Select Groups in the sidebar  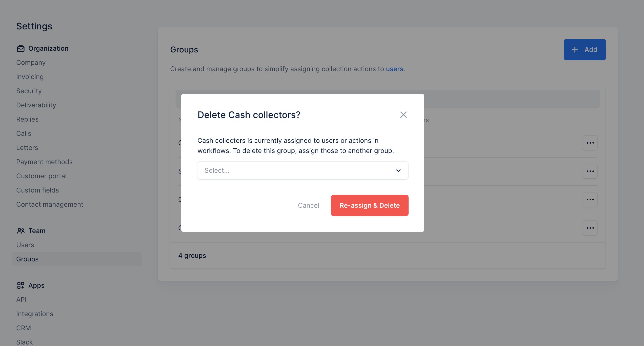[27, 259]
